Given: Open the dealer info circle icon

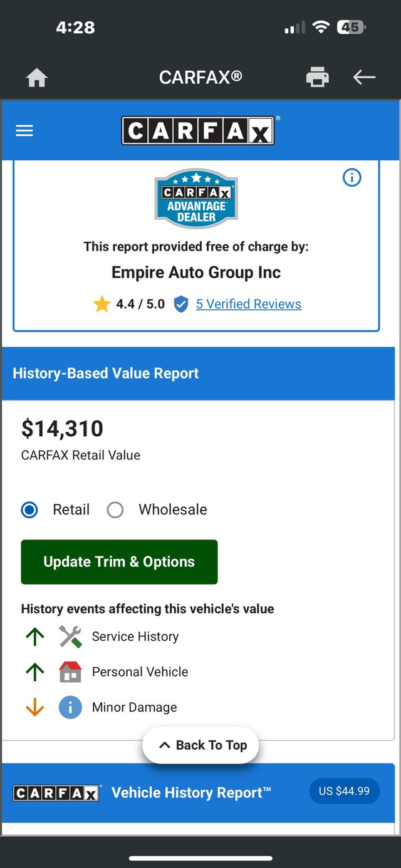Looking at the screenshot, I should click(352, 178).
